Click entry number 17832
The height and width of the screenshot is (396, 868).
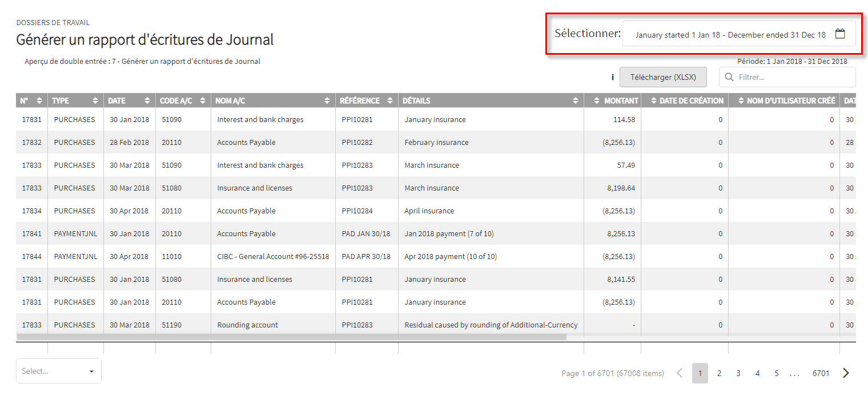pyautogui.click(x=31, y=142)
